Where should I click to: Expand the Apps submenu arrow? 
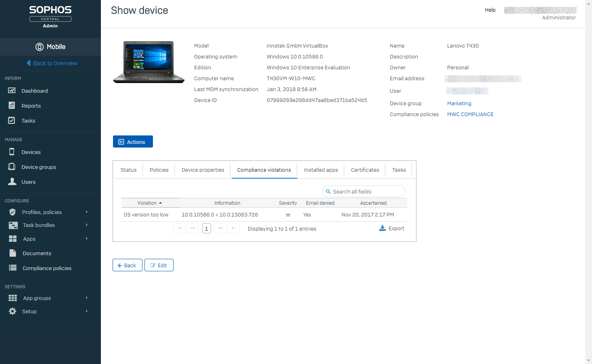coord(87,239)
